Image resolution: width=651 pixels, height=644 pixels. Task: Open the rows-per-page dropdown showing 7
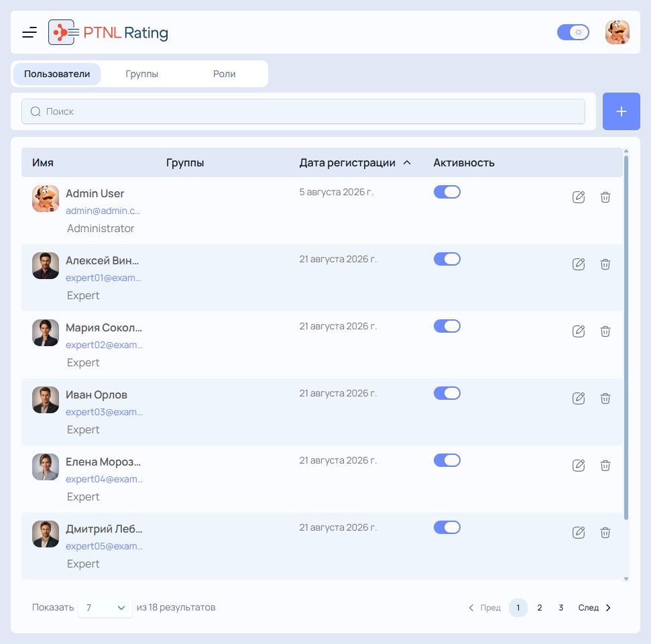105,607
